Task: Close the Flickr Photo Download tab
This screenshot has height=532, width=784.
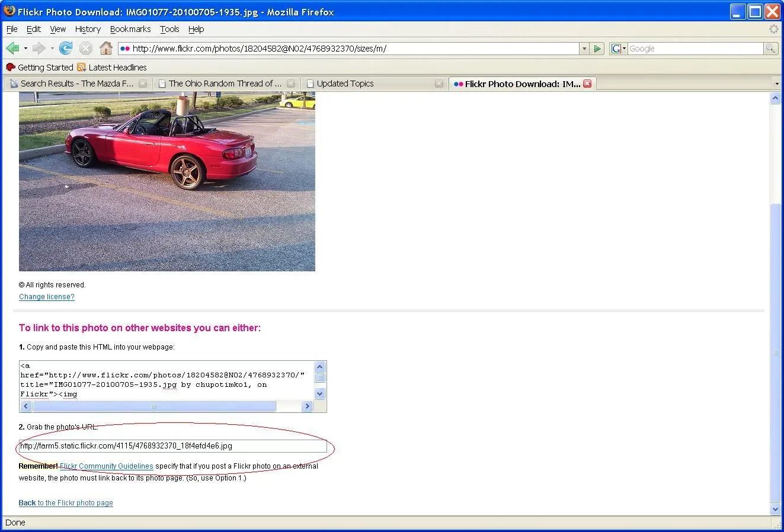Action: tap(587, 84)
